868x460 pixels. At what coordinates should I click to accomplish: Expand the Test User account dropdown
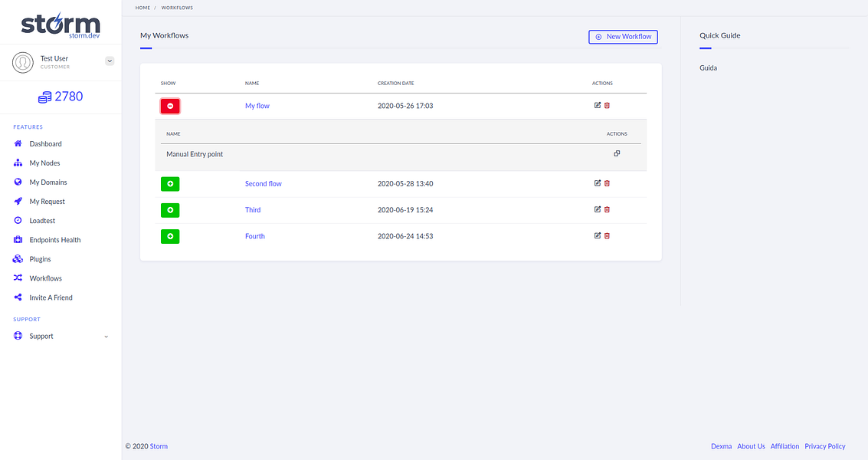(x=110, y=61)
